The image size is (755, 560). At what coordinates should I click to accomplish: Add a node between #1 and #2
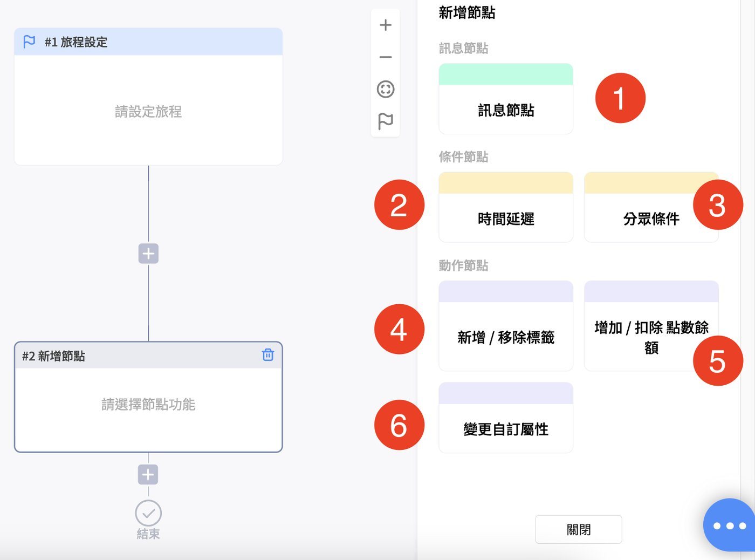[148, 254]
